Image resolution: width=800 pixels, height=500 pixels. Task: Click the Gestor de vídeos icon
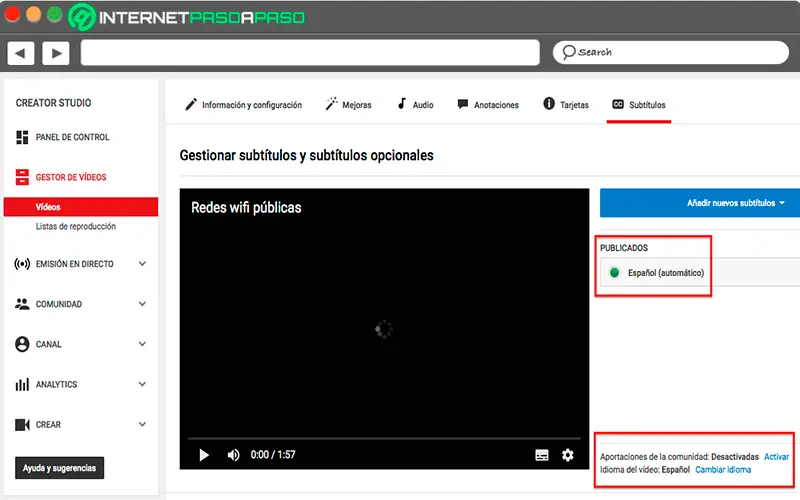click(22, 177)
